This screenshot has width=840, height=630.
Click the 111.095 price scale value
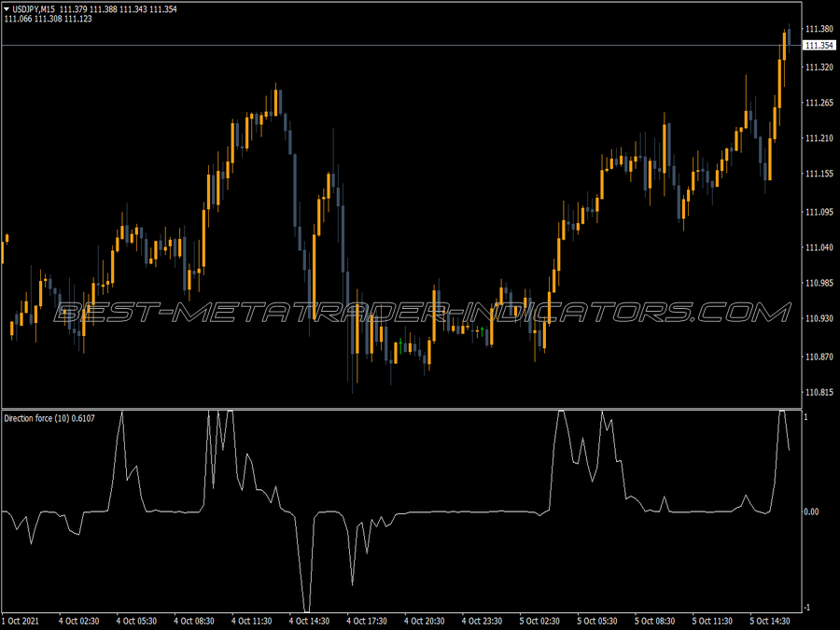(819, 212)
